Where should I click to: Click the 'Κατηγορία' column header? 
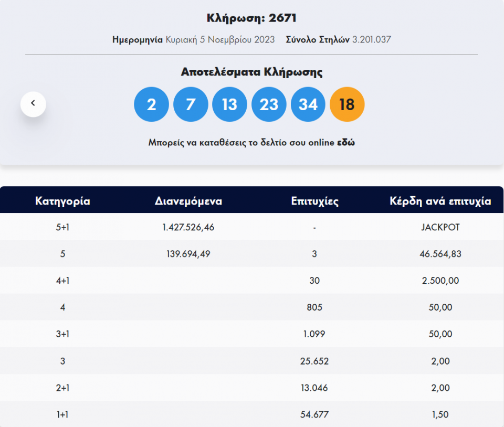click(x=62, y=201)
